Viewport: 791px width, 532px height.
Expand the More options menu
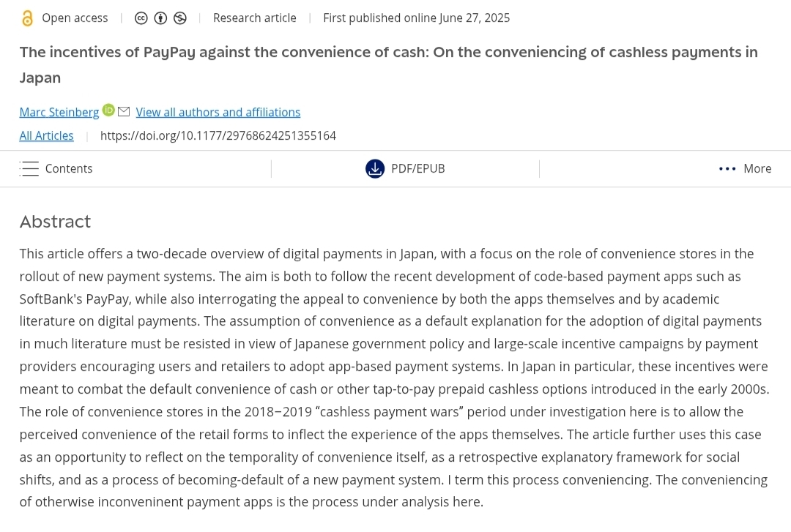point(757,169)
